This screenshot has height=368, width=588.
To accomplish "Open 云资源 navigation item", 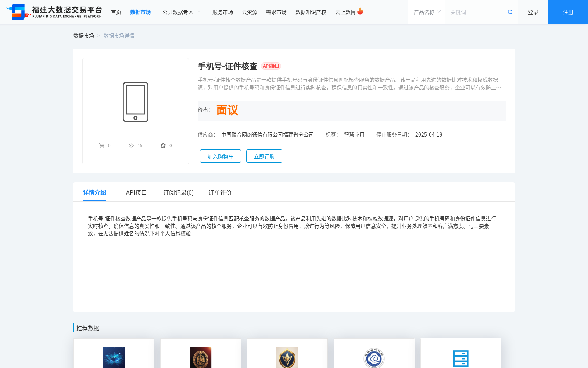I will click(250, 12).
